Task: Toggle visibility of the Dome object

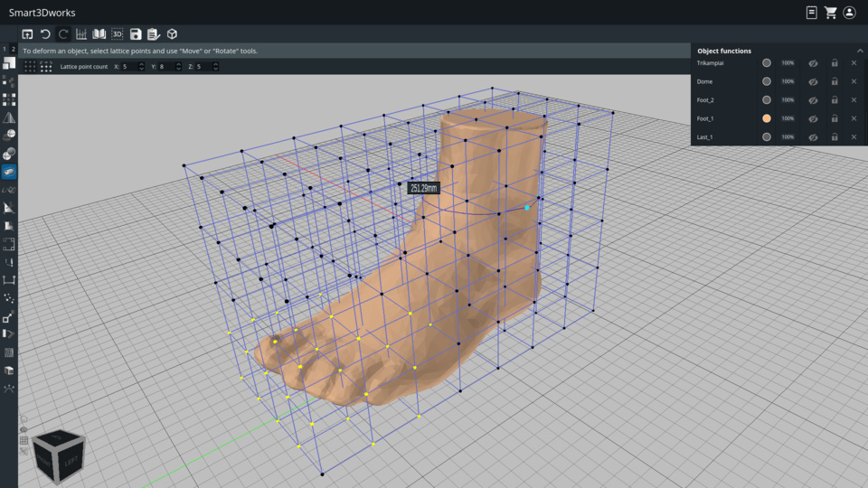Action: (813, 81)
